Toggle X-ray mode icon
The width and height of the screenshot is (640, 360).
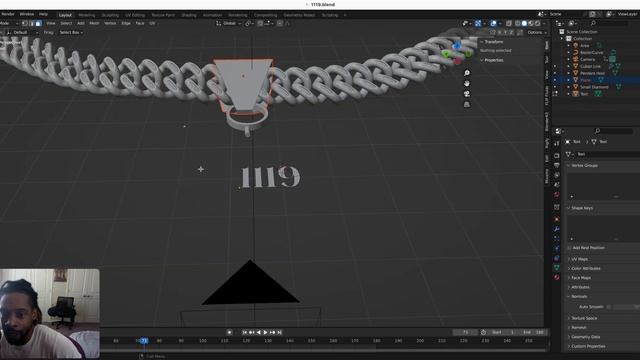click(509, 23)
